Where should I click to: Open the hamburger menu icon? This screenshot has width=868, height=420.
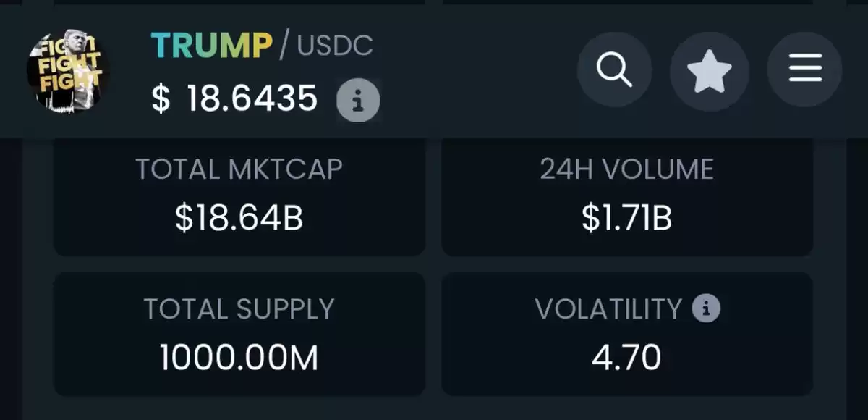click(x=804, y=70)
